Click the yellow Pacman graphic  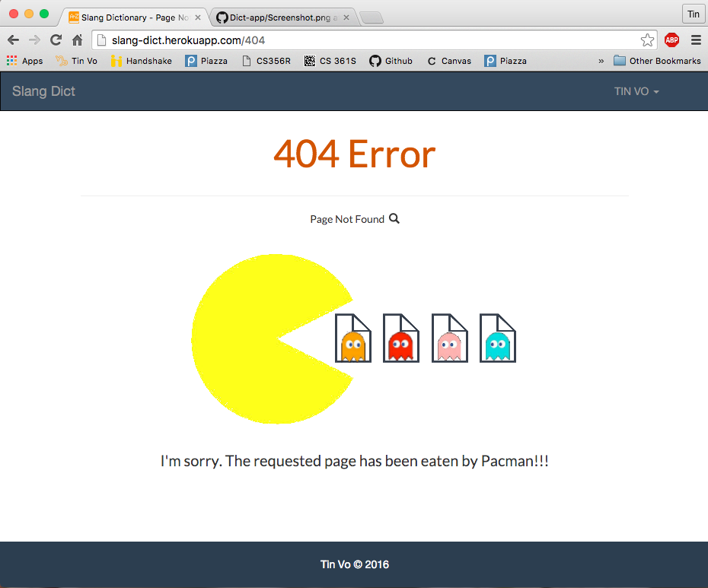coord(271,339)
